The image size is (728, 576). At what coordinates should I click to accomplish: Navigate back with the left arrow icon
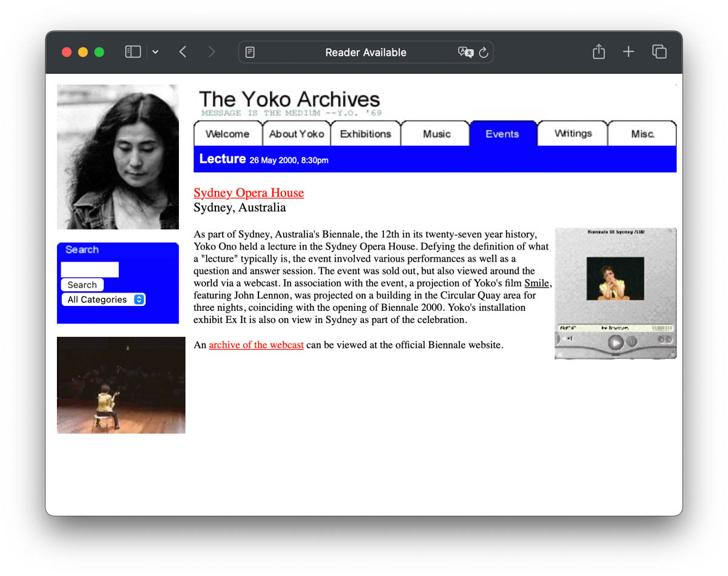(x=183, y=52)
